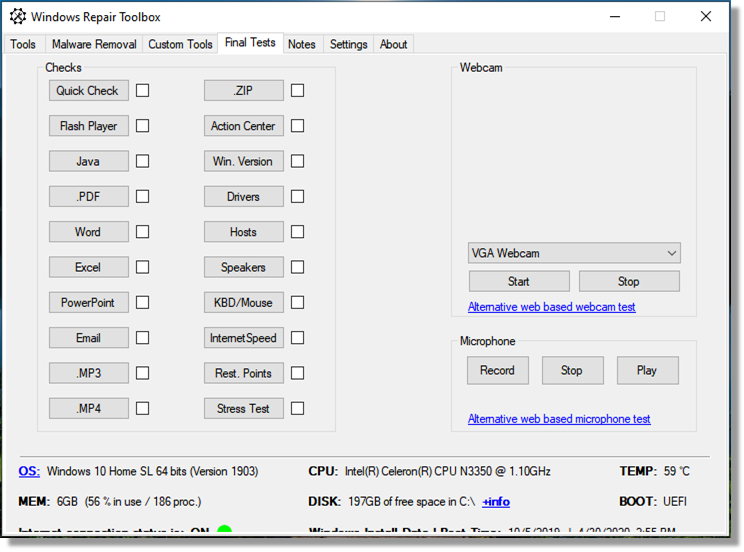Screen dimensions: 744x552
Task: Mark the Hosts checkbox
Action: (x=298, y=232)
